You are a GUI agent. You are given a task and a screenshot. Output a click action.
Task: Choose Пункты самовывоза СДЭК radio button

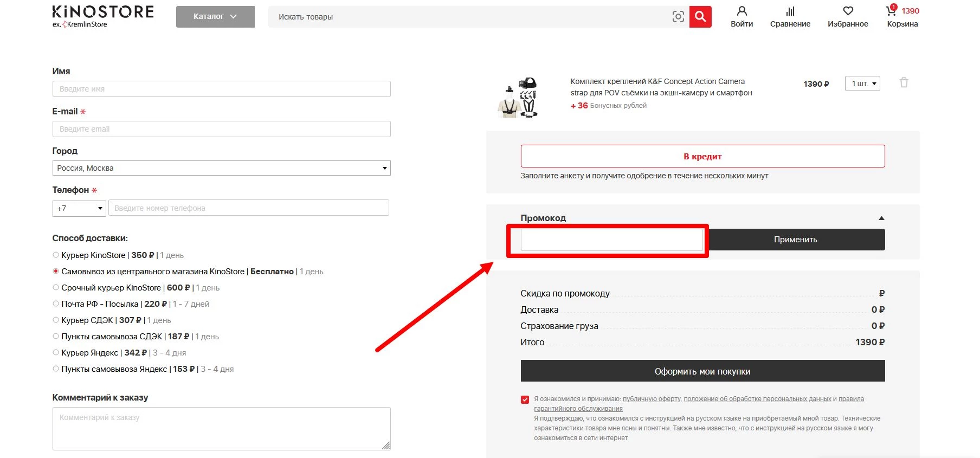[x=56, y=336]
